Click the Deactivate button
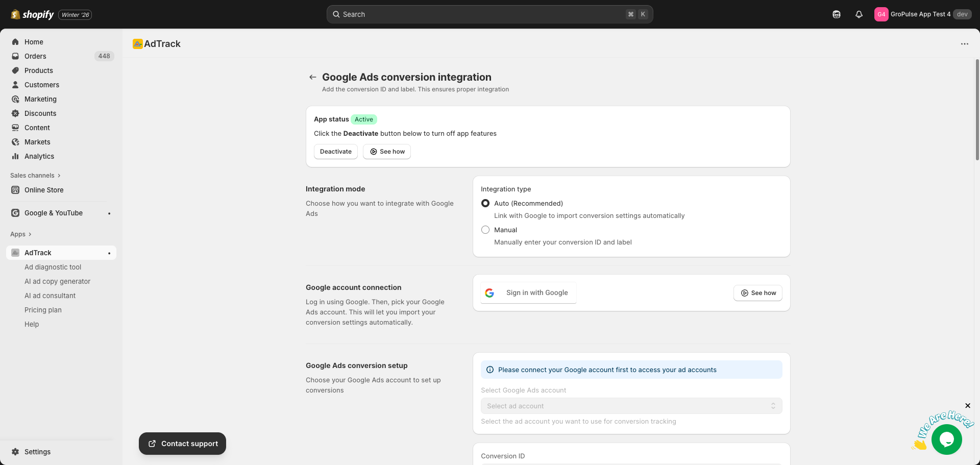The height and width of the screenshot is (465, 980). tap(335, 152)
